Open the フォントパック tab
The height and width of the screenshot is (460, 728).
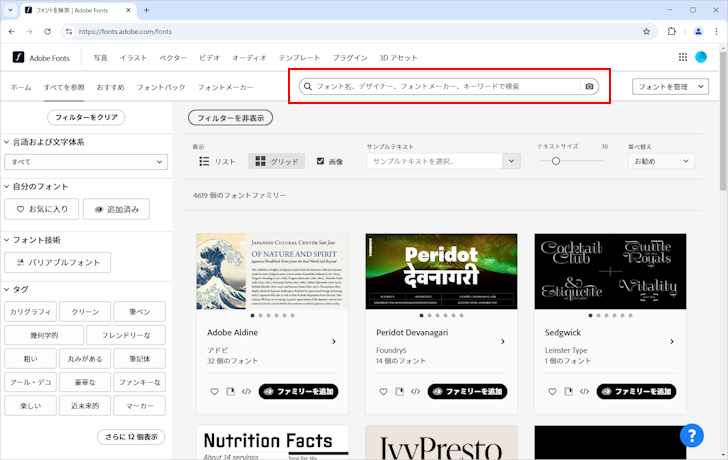click(x=161, y=88)
